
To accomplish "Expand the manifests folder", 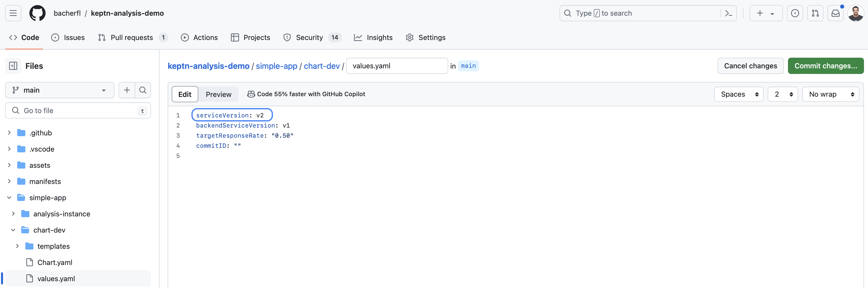I will tap(9, 181).
